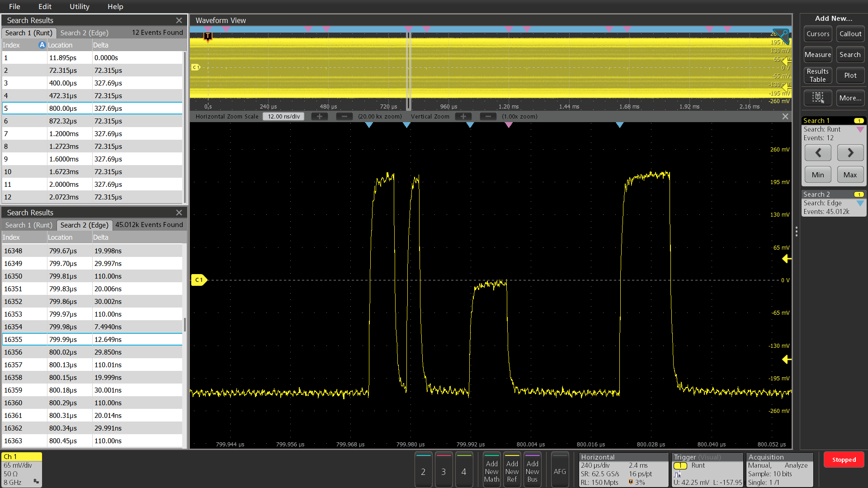Close the lower Search Results panel
This screenshot has width=868, height=488.
pyautogui.click(x=179, y=213)
